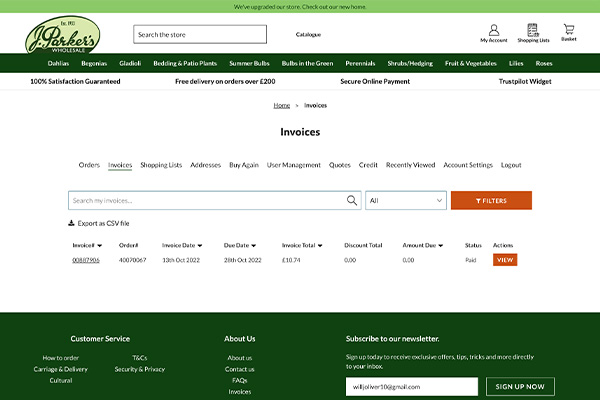This screenshot has width=600, height=400.
Task: Export invoices as CSV file
Action: point(98,223)
